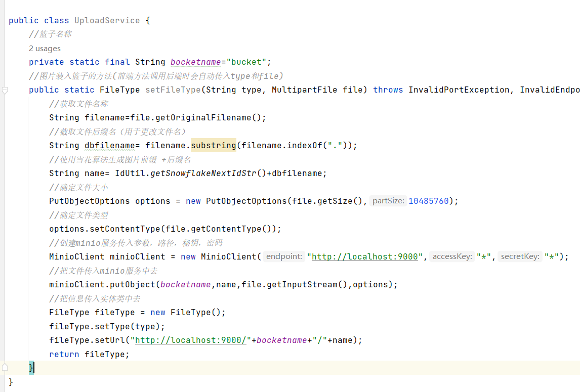Image resolution: width=580 pixels, height=392 pixels.
Task: Open the '2 usages' hint
Action: (x=45, y=49)
